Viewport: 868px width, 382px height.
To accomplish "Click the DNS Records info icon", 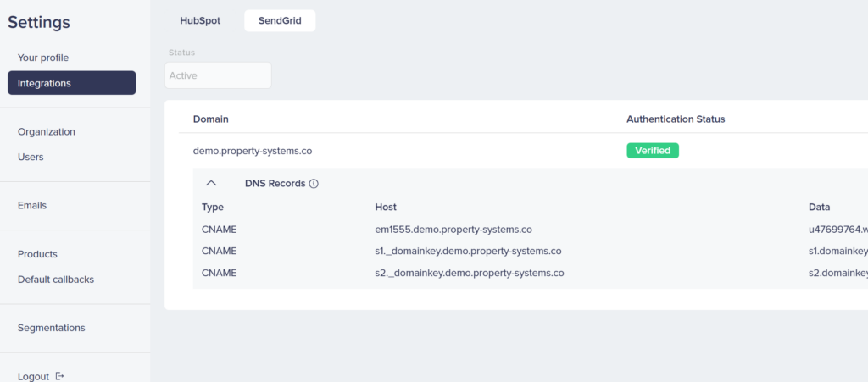I will [x=314, y=183].
